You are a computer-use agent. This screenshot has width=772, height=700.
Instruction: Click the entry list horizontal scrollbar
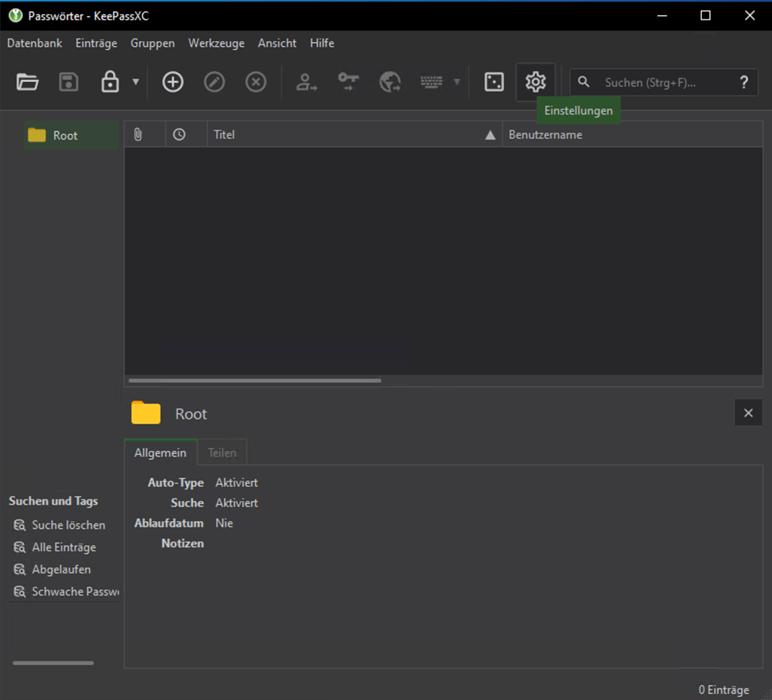254,380
